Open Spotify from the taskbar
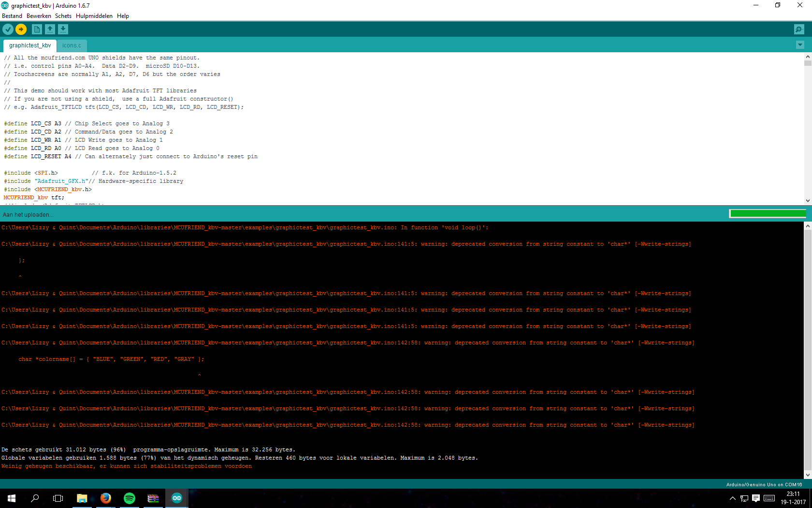 (130, 498)
